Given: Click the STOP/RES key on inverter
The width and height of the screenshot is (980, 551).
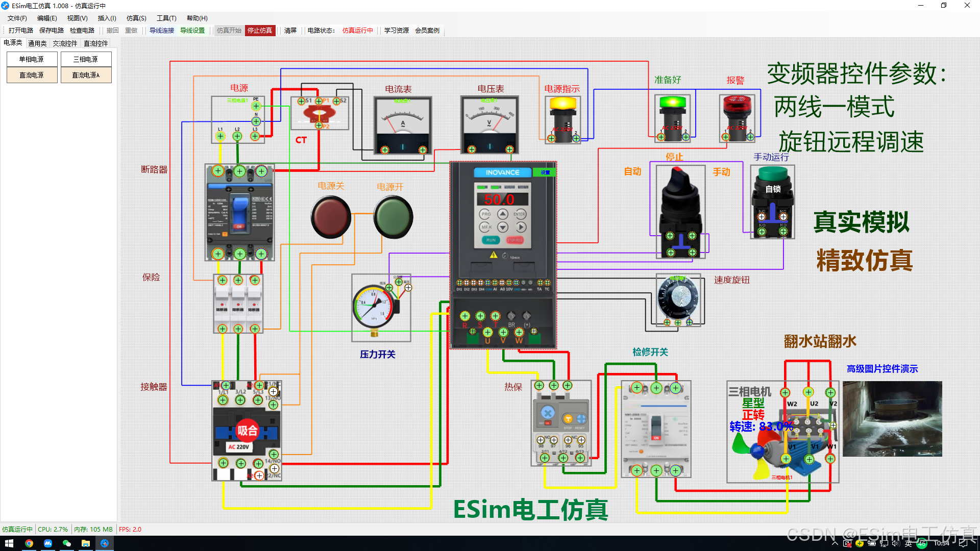Looking at the screenshot, I should click(514, 240).
